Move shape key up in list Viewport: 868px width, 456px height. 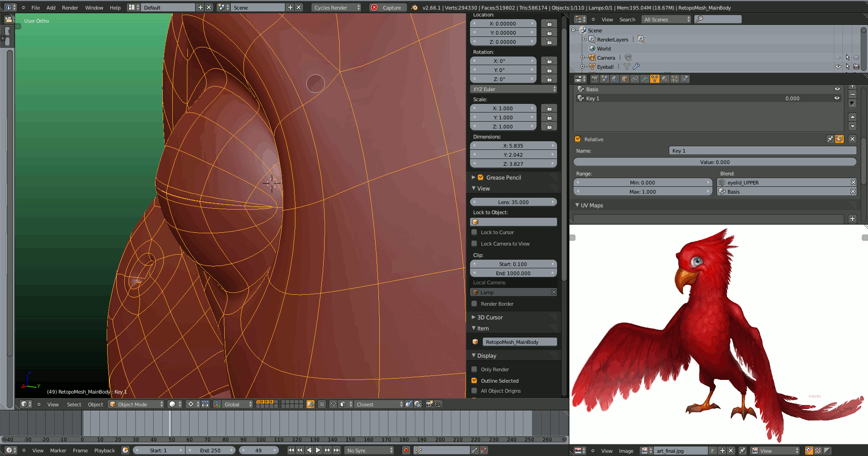[x=852, y=117]
